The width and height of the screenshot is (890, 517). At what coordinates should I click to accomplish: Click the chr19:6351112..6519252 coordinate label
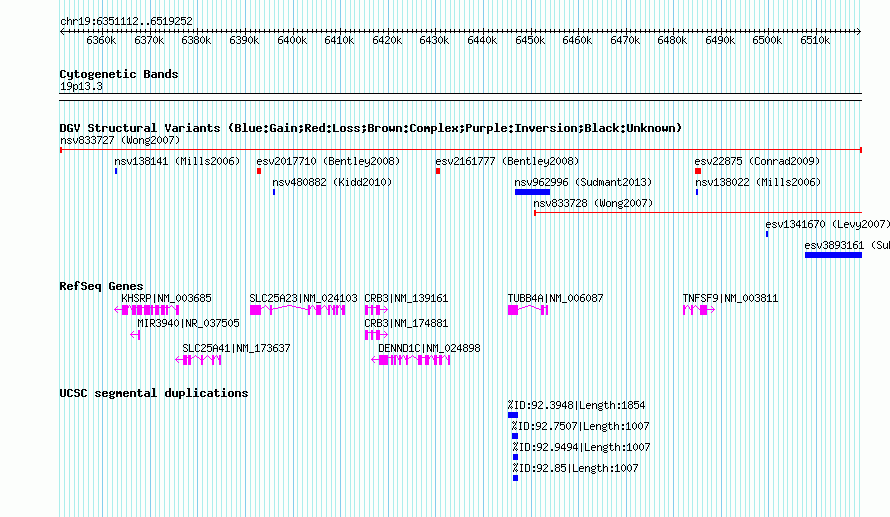126,21
